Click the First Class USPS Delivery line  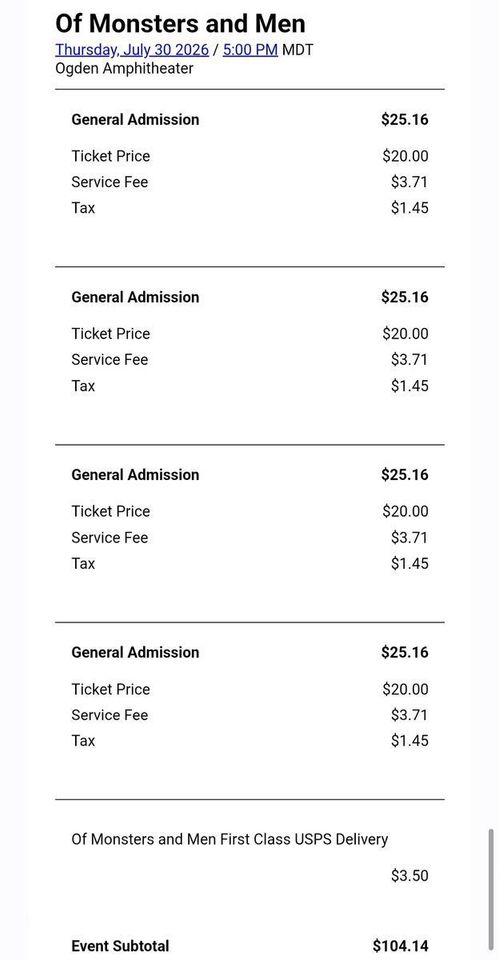pyautogui.click(x=230, y=839)
